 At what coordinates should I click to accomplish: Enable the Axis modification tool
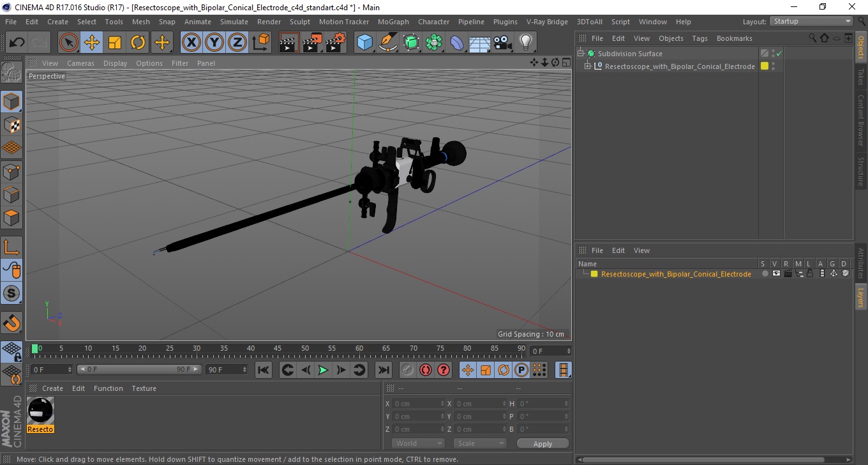(x=11, y=247)
